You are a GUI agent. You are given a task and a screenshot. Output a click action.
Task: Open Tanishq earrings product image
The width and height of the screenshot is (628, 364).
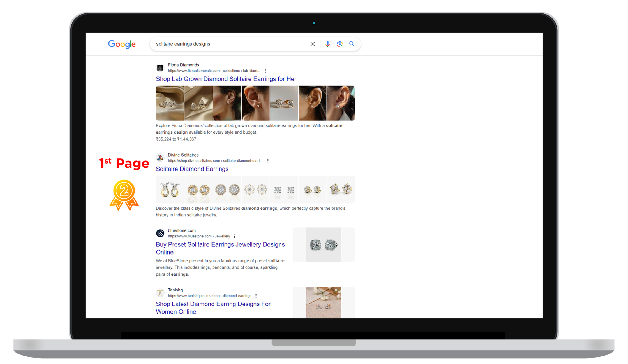[324, 302]
